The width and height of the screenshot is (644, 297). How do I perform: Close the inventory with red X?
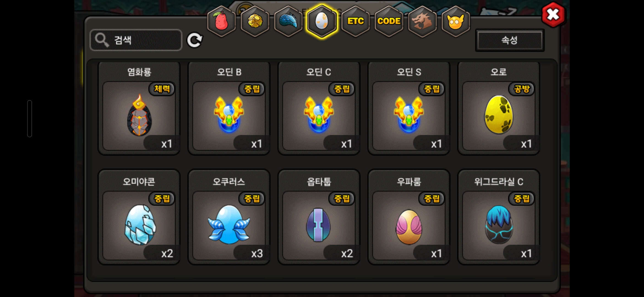pos(553,15)
